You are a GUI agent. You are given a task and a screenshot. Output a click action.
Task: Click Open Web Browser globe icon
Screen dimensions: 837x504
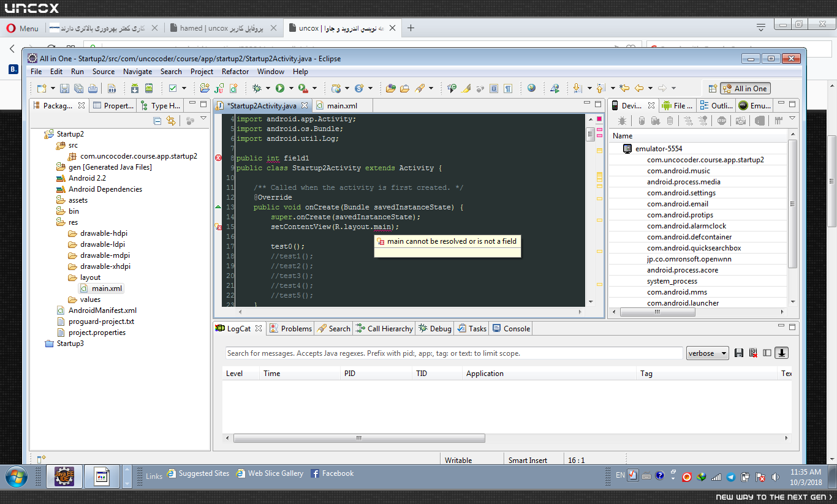[x=531, y=88]
